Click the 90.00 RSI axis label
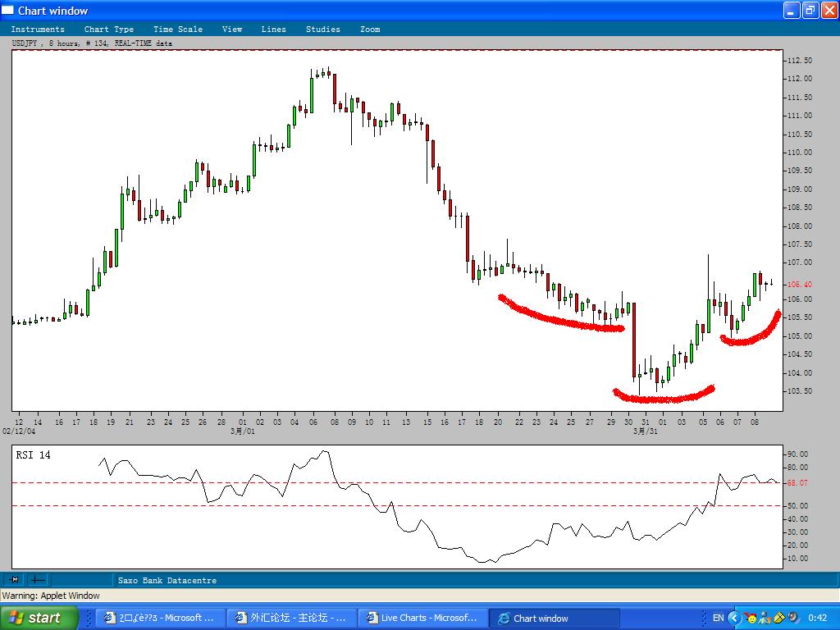Image resolution: width=840 pixels, height=630 pixels. (797, 454)
